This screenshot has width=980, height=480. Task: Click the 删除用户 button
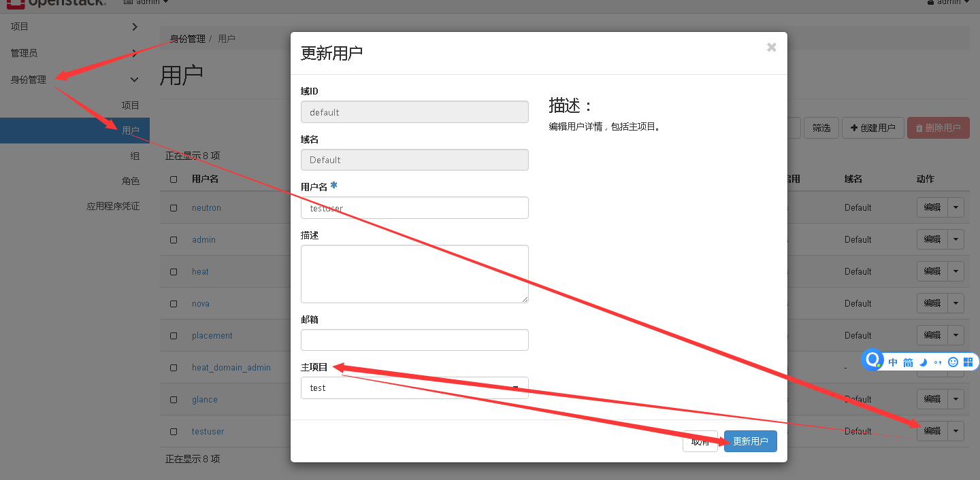pyautogui.click(x=938, y=128)
